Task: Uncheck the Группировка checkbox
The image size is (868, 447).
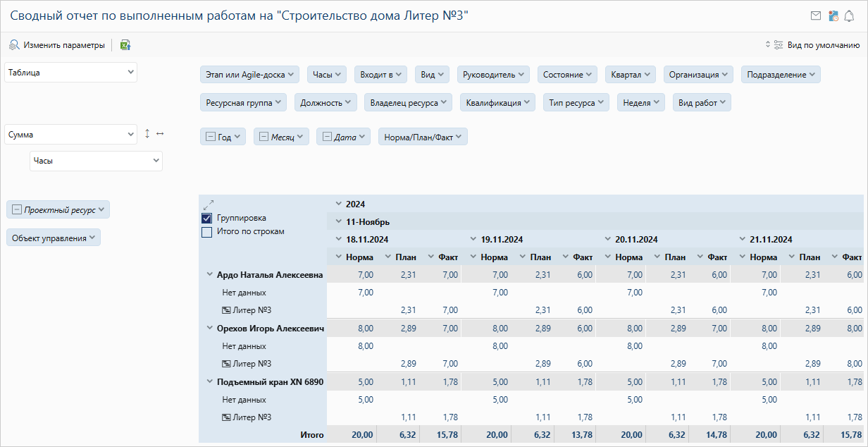Action: [207, 219]
